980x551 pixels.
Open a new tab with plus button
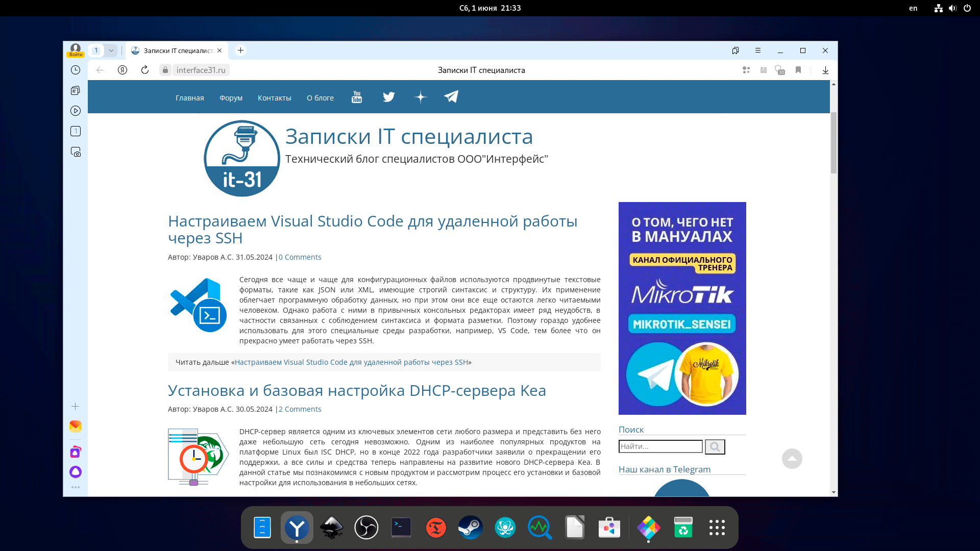pyautogui.click(x=241, y=50)
